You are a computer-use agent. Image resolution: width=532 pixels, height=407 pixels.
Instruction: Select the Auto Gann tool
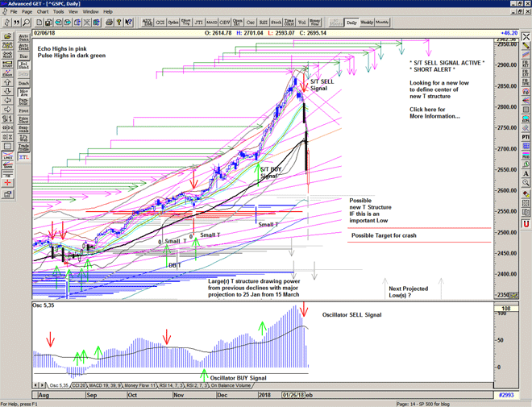(x=24, y=37)
